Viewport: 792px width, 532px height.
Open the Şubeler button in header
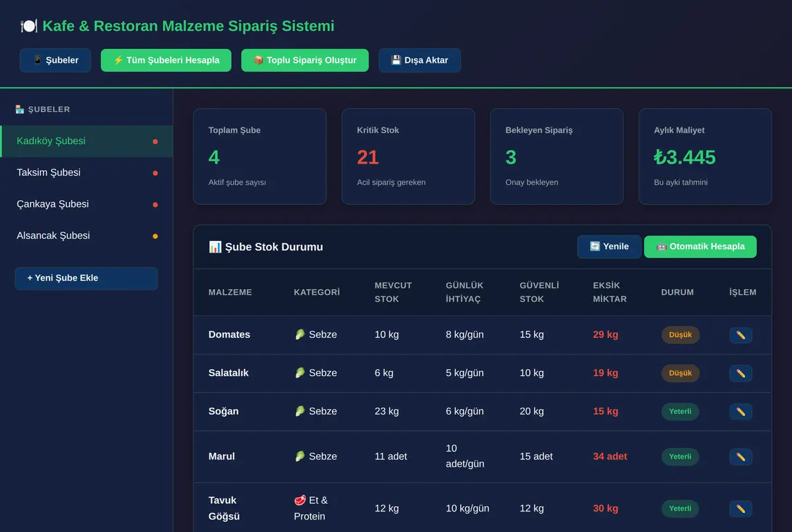pyautogui.click(x=55, y=60)
